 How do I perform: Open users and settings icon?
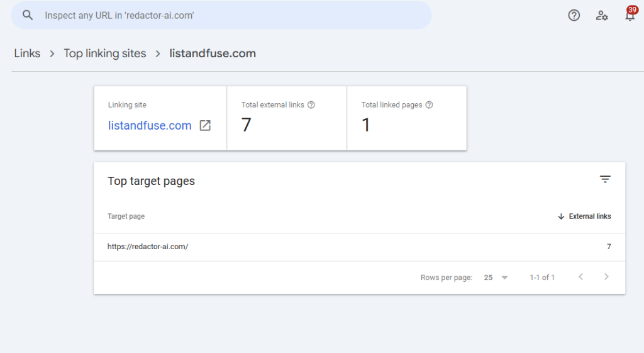tap(602, 16)
